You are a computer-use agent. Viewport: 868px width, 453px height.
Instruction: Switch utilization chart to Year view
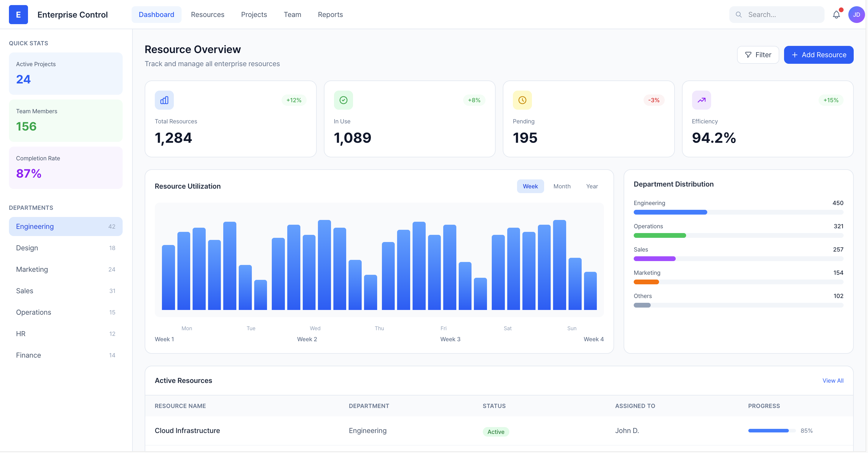[x=592, y=186]
